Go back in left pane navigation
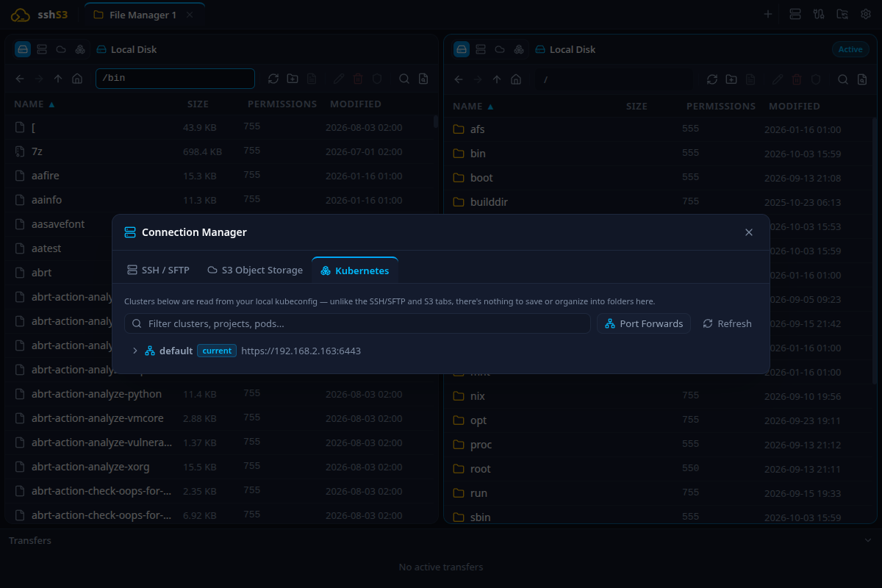The width and height of the screenshot is (882, 588). [20, 79]
